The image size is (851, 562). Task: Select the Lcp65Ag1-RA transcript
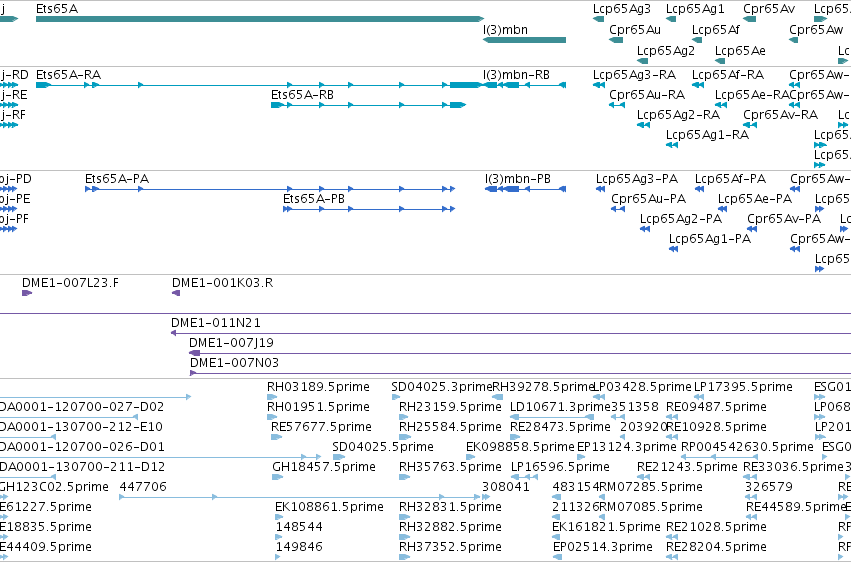coord(672,145)
